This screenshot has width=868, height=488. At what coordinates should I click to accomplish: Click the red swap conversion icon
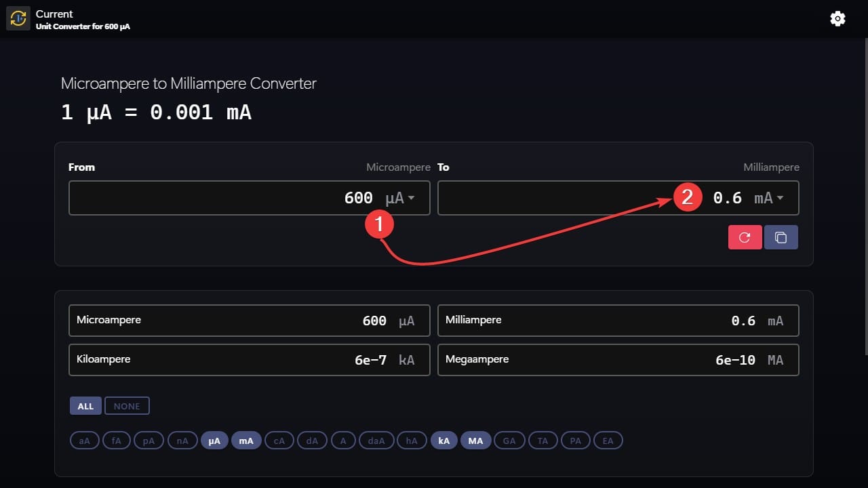(745, 237)
